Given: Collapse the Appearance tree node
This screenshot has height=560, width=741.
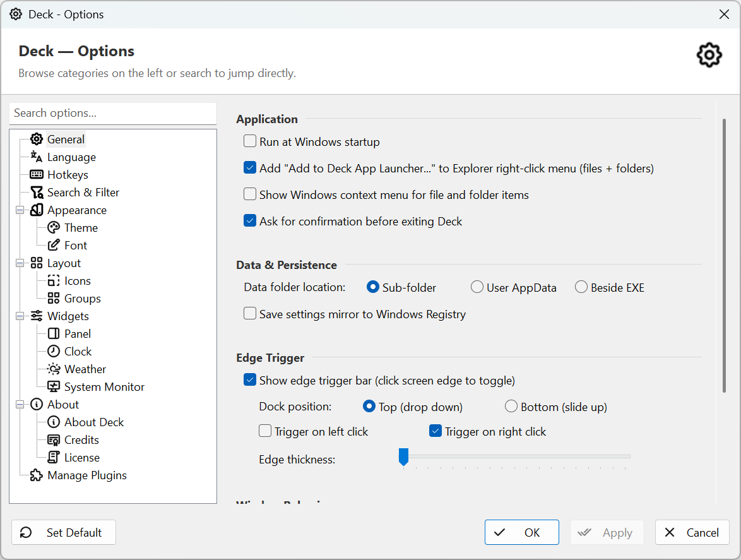Looking at the screenshot, I should click(20, 210).
